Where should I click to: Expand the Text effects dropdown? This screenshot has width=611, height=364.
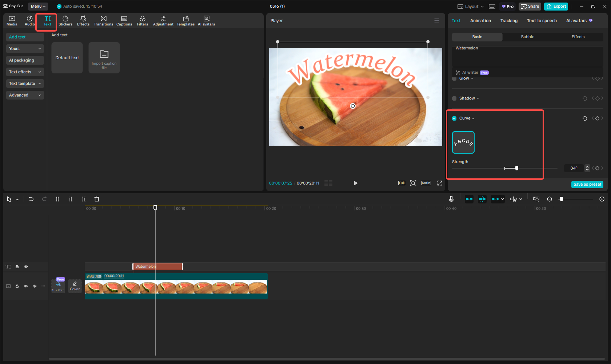[25, 72]
